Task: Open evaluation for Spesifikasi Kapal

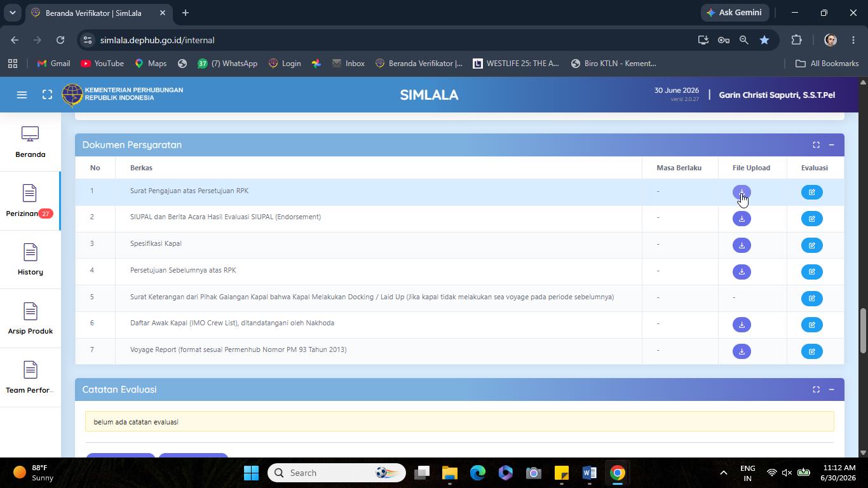Action: pos(811,245)
